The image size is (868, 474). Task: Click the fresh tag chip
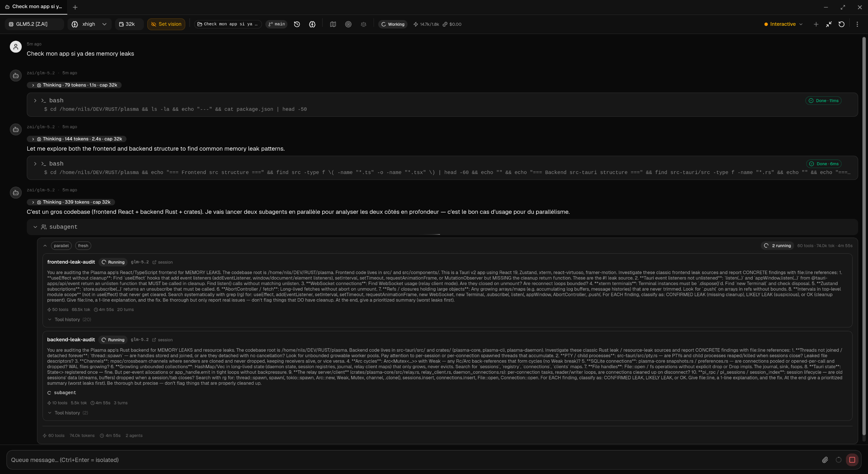click(83, 246)
